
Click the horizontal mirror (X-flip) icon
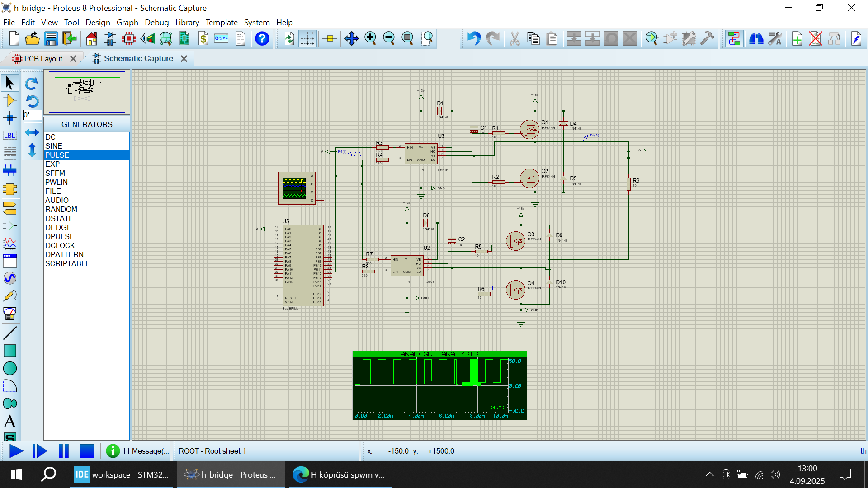click(32, 132)
